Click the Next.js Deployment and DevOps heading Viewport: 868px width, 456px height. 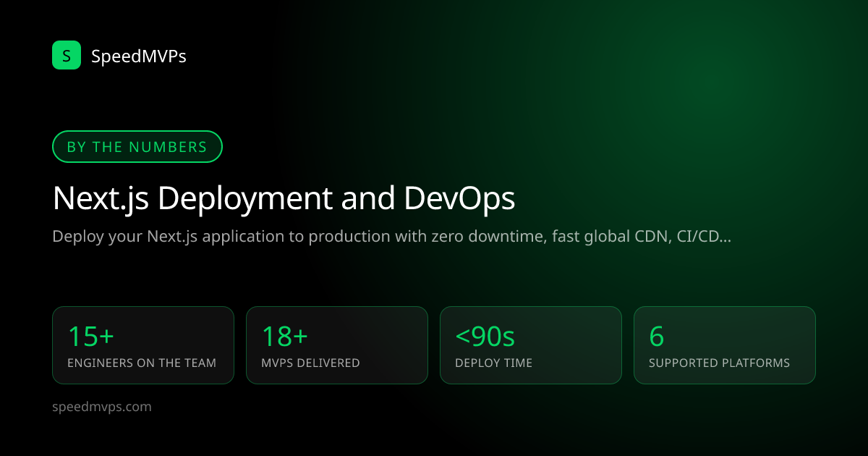pyautogui.click(x=284, y=198)
